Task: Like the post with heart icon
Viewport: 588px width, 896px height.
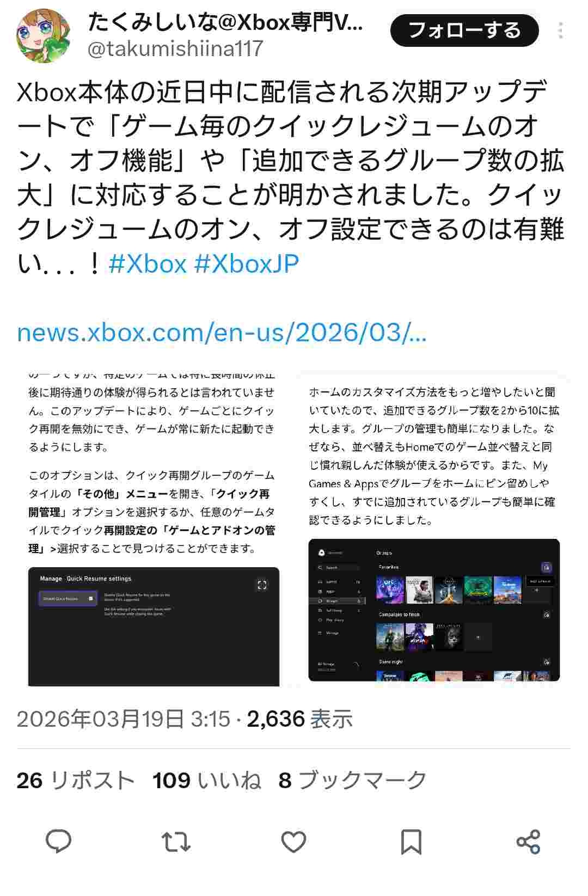Action: [x=293, y=842]
